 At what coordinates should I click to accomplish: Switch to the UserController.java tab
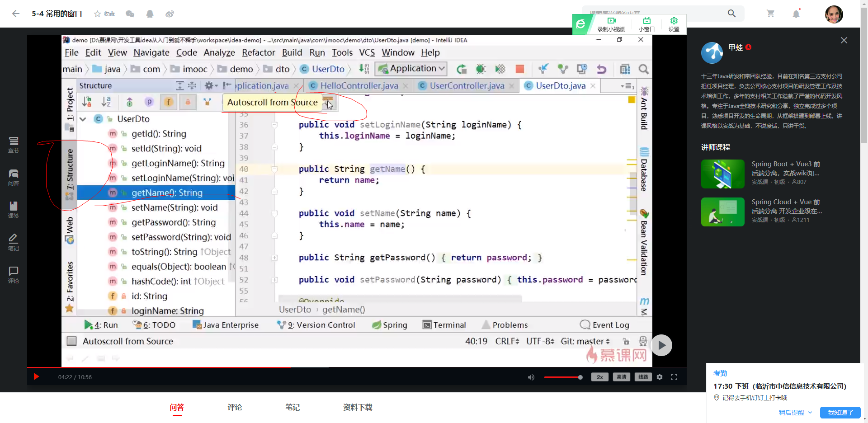(467, 86)
